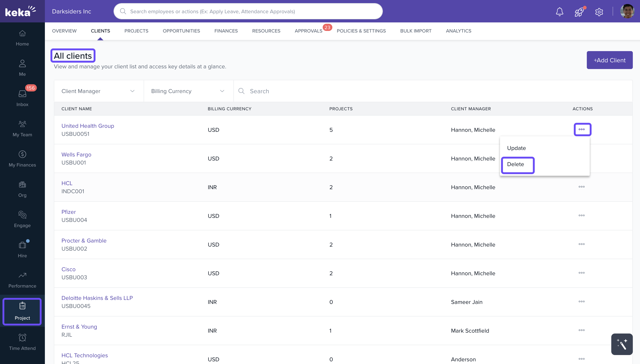This screenshot has height=364, width=640.
Task: Open the Wells Fargo client link
Action: point(76,154)
